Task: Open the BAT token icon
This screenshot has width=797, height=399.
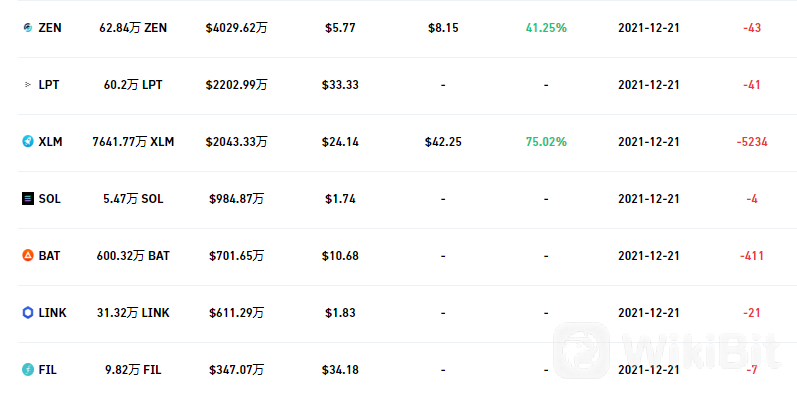Action: [x=28, y=256]
